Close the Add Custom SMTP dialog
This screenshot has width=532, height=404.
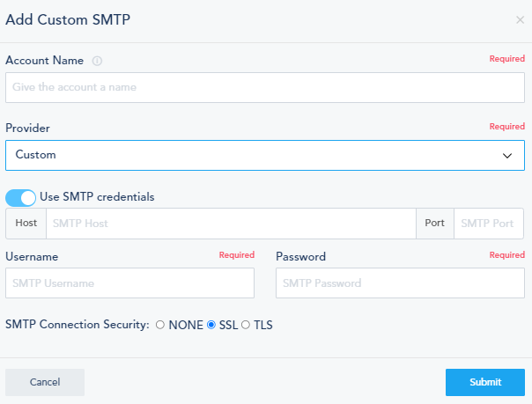520,19
